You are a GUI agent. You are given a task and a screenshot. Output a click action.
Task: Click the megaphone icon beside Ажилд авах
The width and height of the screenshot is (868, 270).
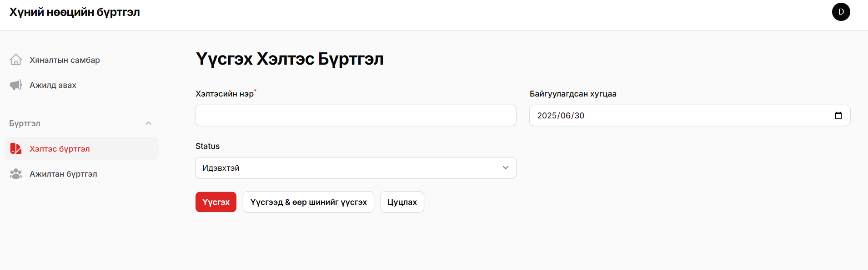coord(16,85)
